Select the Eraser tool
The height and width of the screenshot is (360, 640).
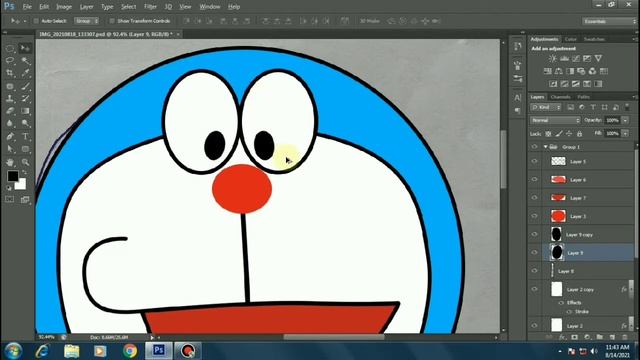coord(10,111)
